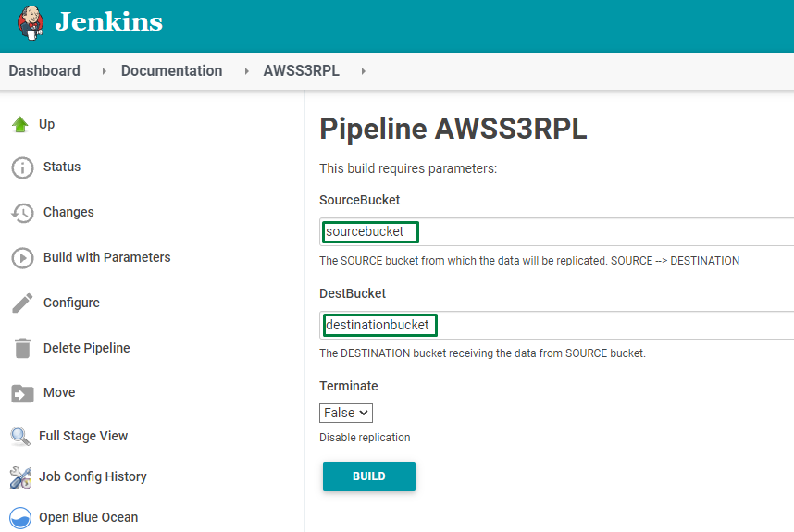
Task: Open Job Config History link
Action: click(93, 476)
